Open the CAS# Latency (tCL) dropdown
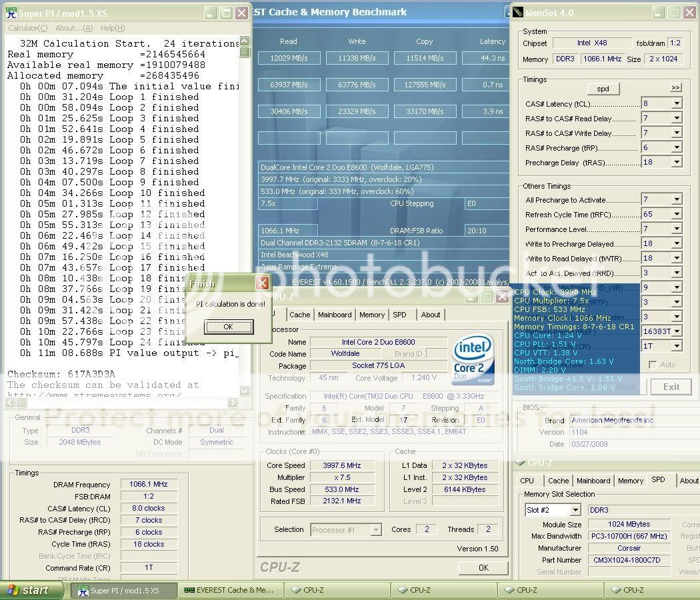Image resolution: width=700 pixels, height=600 pixels. tap(677, 103)
